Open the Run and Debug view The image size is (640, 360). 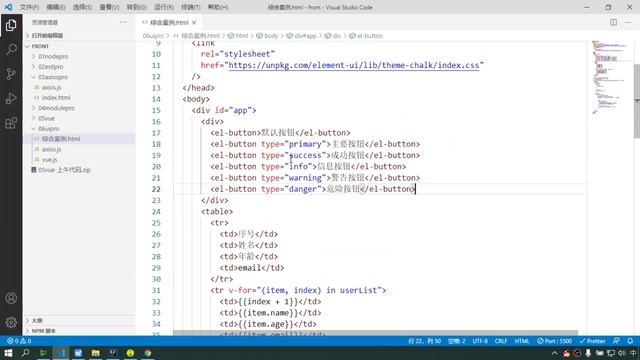coord(11,98)
